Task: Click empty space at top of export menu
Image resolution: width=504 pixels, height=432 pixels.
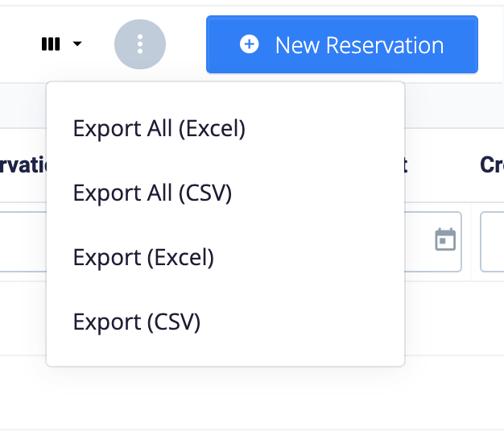Action: click(x=225, y=93)
